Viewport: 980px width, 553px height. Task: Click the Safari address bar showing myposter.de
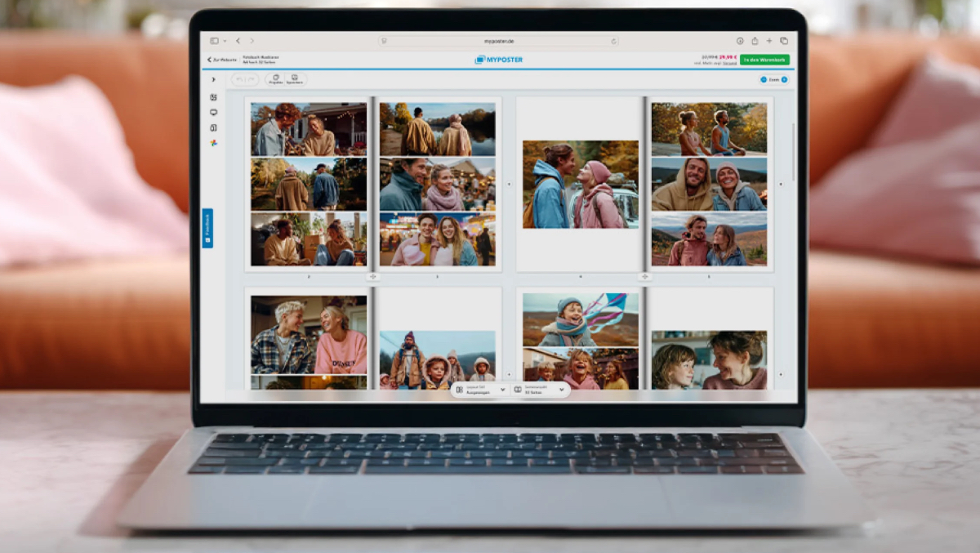499,41
